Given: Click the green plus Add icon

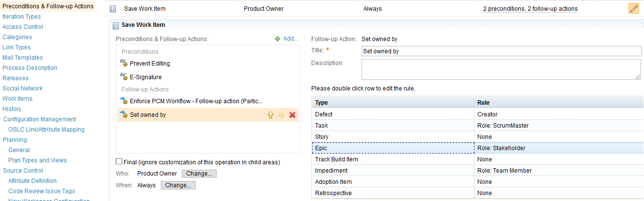Looking at the screenshot, I should (278, 39).
